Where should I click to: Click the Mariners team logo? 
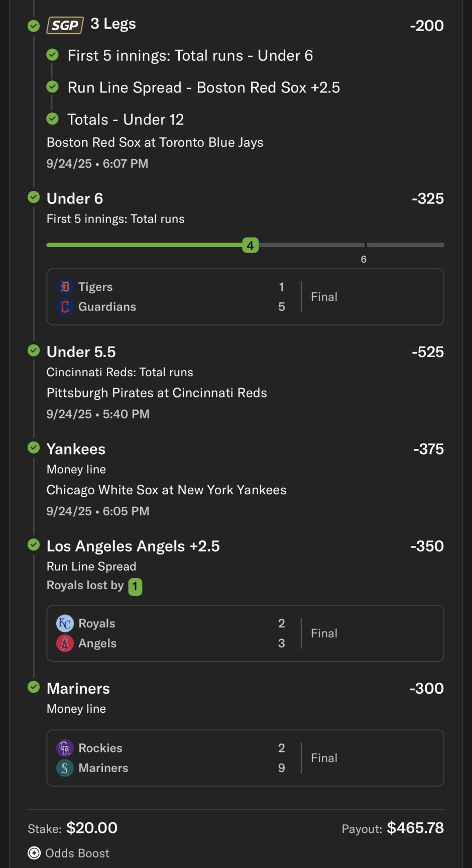click(x=65, y=768)
